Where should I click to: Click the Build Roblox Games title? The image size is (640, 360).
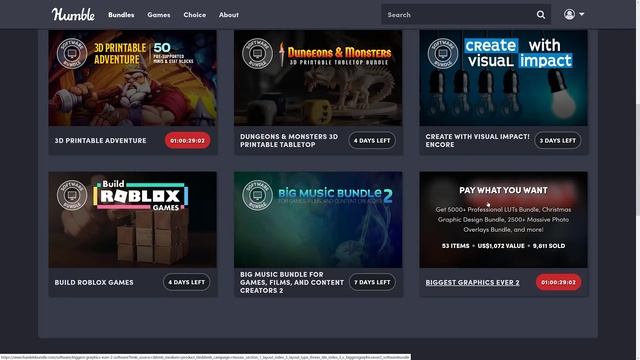click(94, 282)
